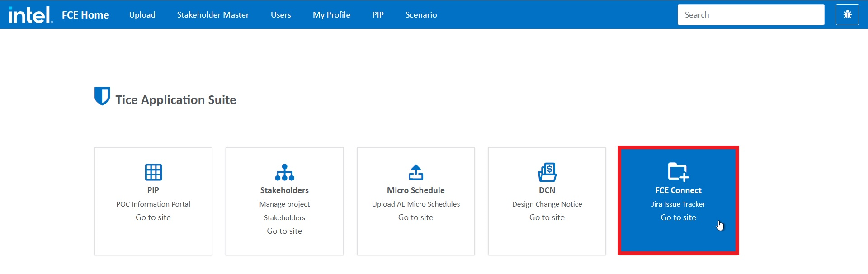The height and width of the screenshot is (274, 868).
Task: Click Go to site under Stakeholders
Action: click(x=284, y=231)
